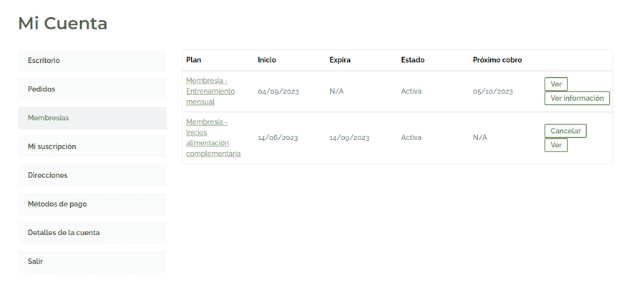Navigate to Direcciones

point(92,175)
